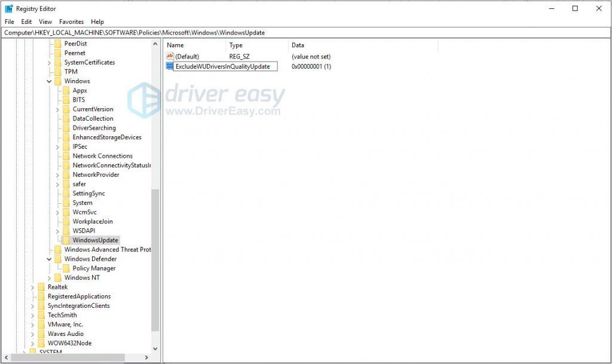Click the Registry Editor icon in title bar

(x=8, y=8)
